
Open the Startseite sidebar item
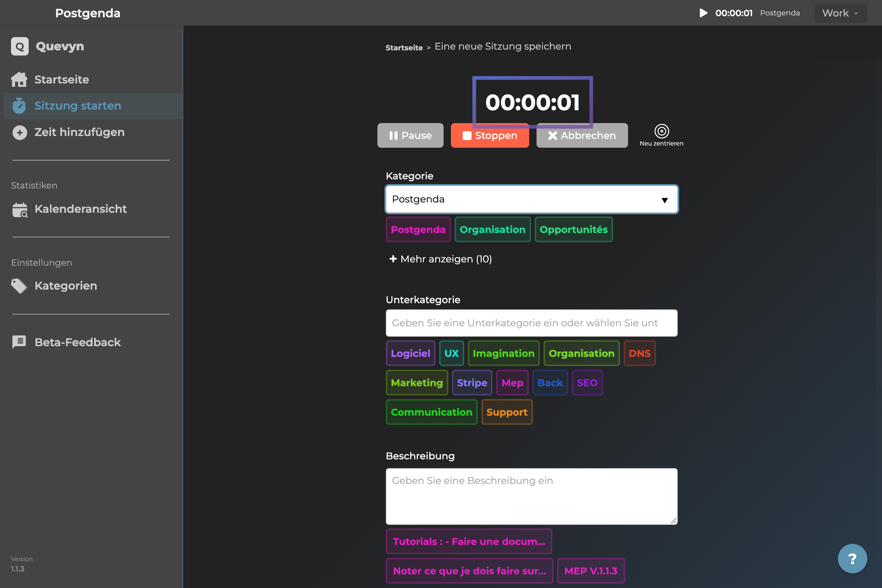93,79
